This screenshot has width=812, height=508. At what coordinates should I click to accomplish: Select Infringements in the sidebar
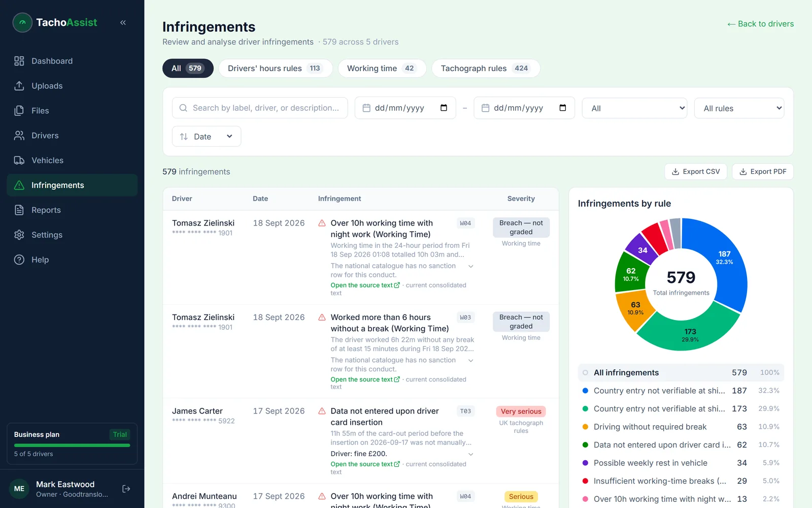pyautogui.click(x=72, y=185)
